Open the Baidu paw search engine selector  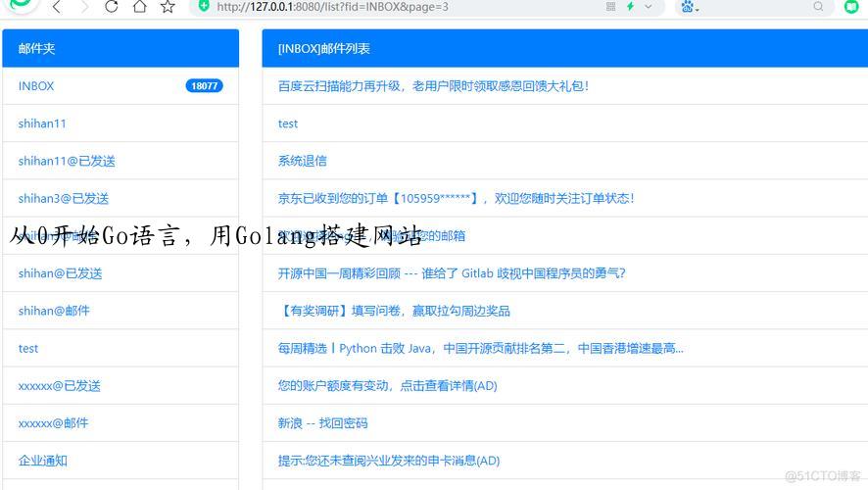point(689,7)
